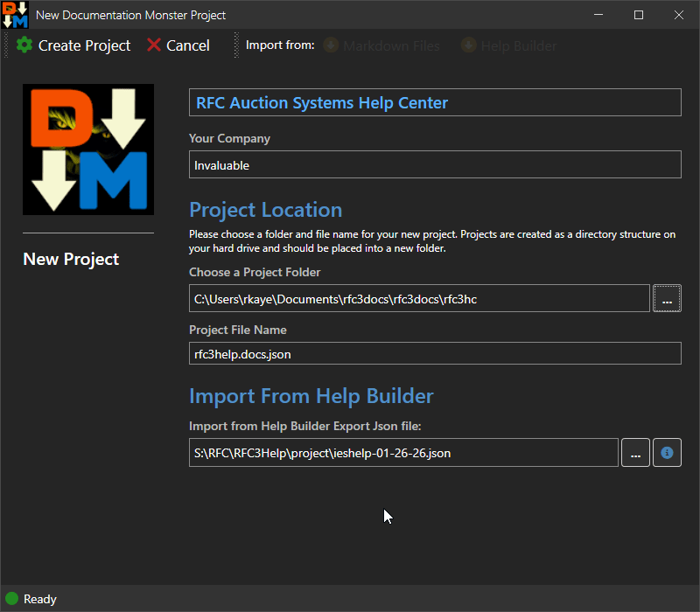Minimize the New Project window
700x612 pixels.
point(598,15)
